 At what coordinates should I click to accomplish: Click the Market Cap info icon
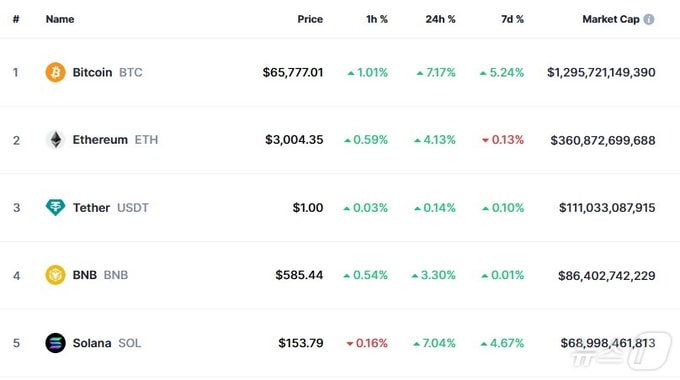pos(649,19)
